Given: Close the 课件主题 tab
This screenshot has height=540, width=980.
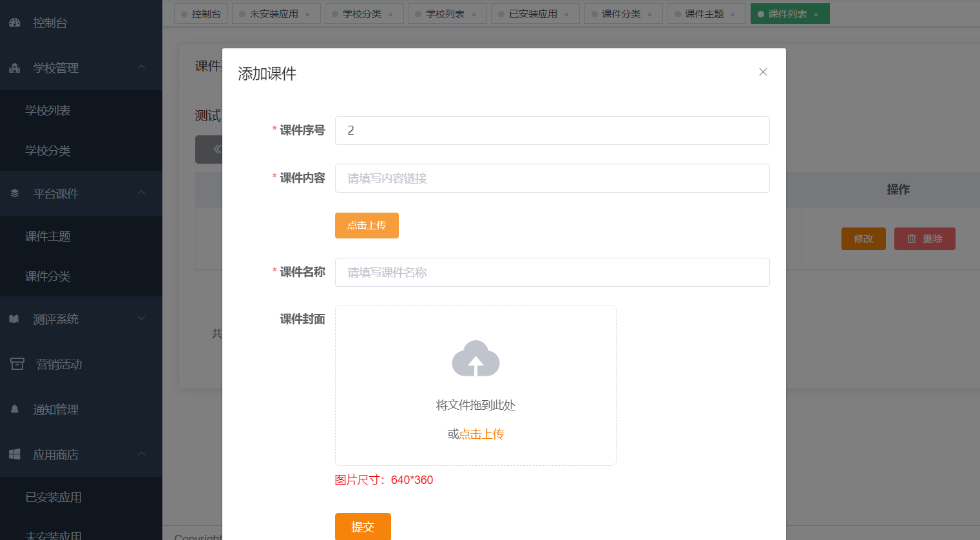Looking at the screenshot, I should pyautogui.click(x=733, y=14).
